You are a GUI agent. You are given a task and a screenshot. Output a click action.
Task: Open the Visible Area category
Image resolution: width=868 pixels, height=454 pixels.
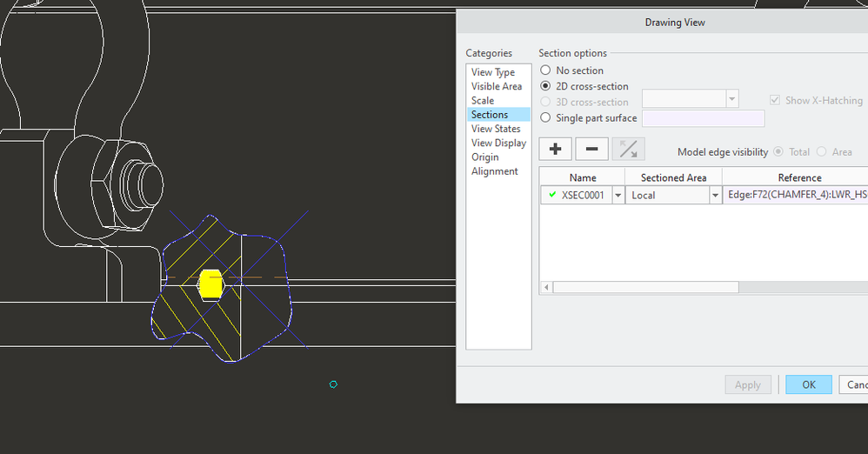click(497, 86)
